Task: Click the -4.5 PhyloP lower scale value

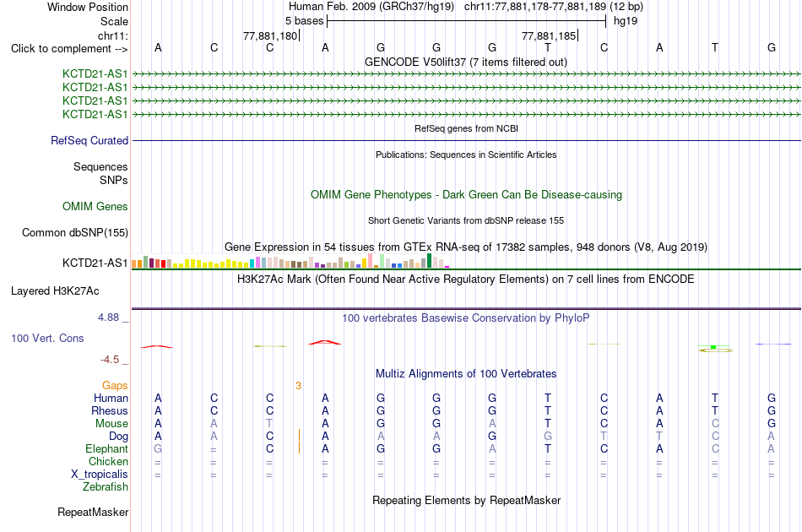Action: pyautogui.click(x=110, y=360)
